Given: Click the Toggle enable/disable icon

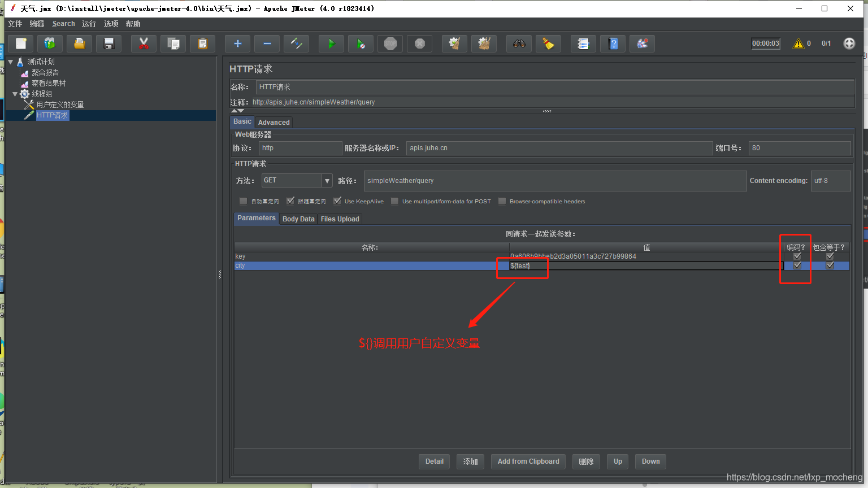Looking at the screenshot, I should pos(296,43).
